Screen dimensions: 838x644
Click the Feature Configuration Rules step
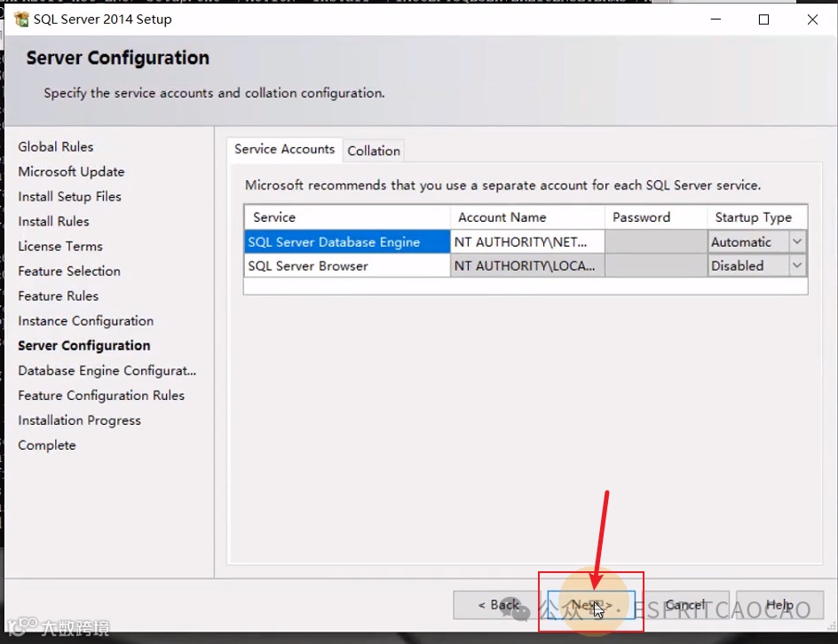[101, 395]
